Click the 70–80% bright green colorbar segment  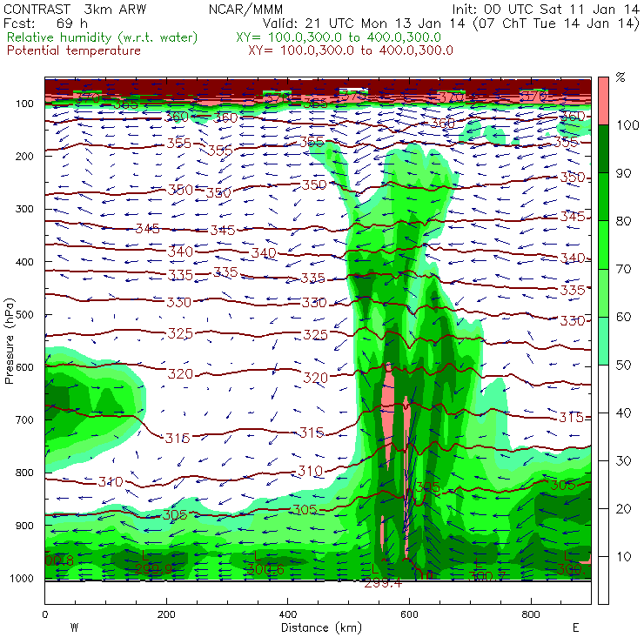pyautogui.click(x=603, y=245)
